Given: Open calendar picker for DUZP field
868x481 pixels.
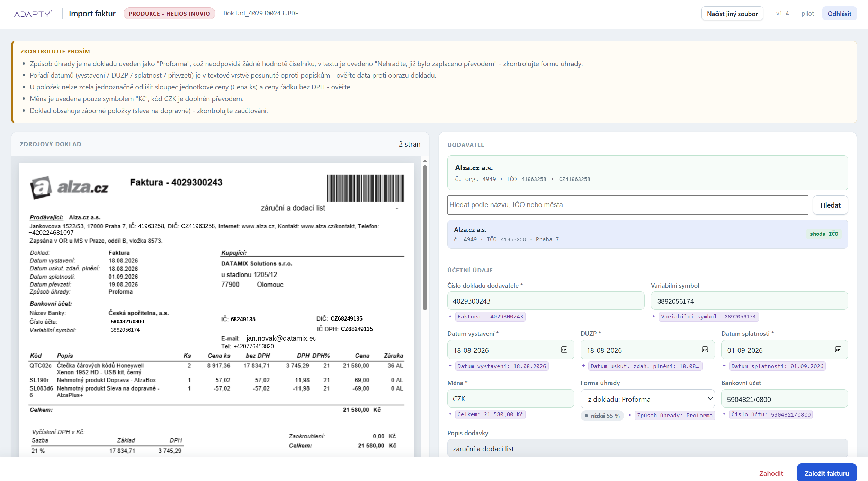Looking at the screenshot, I should (705, 349).
